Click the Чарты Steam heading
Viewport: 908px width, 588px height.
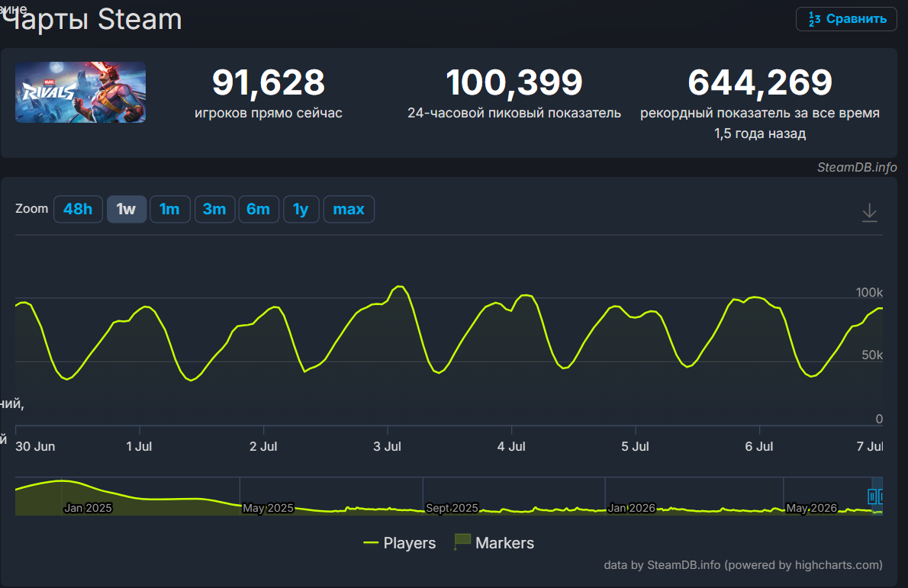92,19
